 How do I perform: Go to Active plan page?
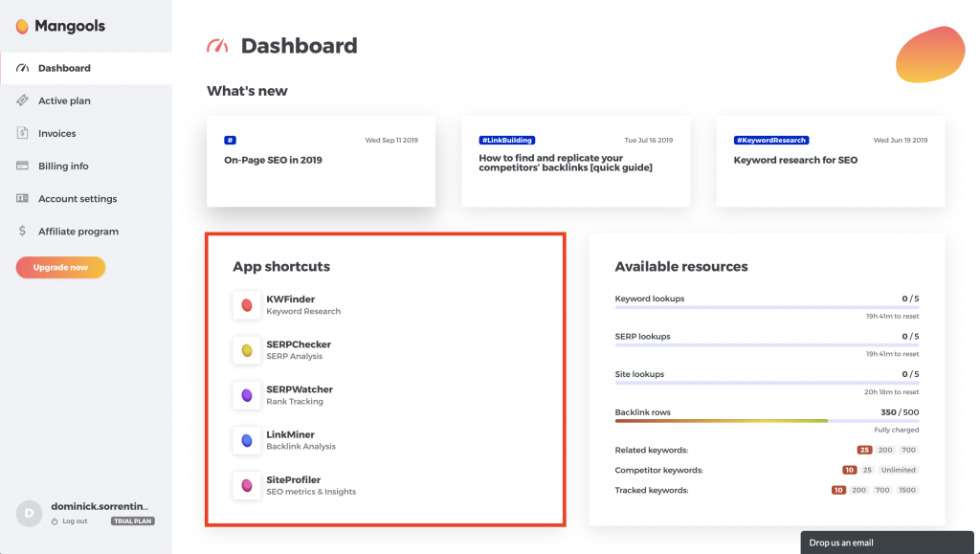[x=64, y=100]
